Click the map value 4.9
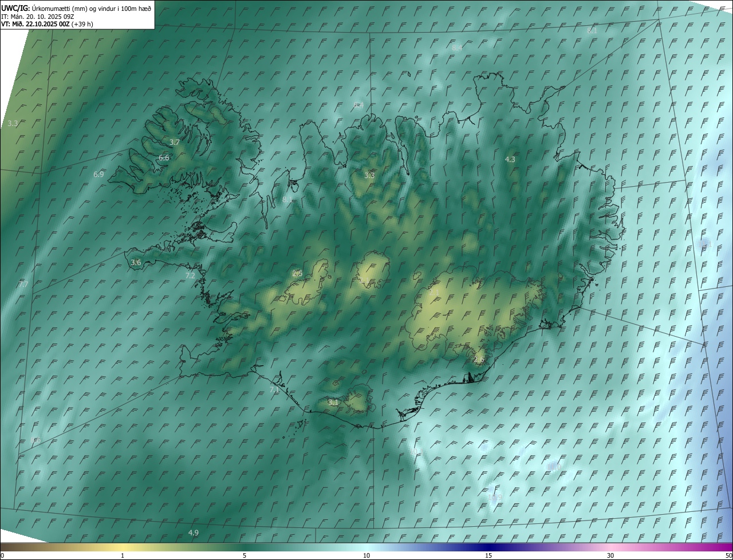 tap(194, 533)
